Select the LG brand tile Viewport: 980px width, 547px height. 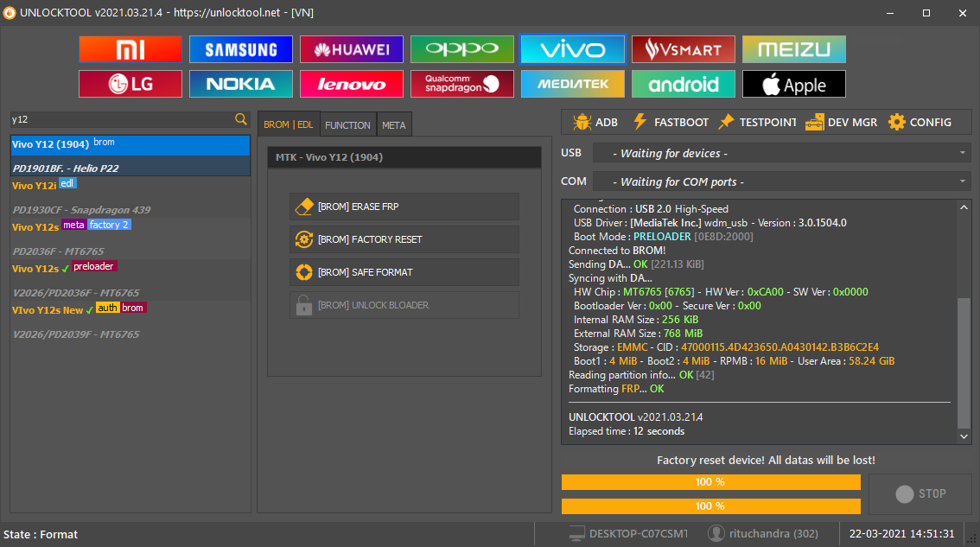[130, 84]
